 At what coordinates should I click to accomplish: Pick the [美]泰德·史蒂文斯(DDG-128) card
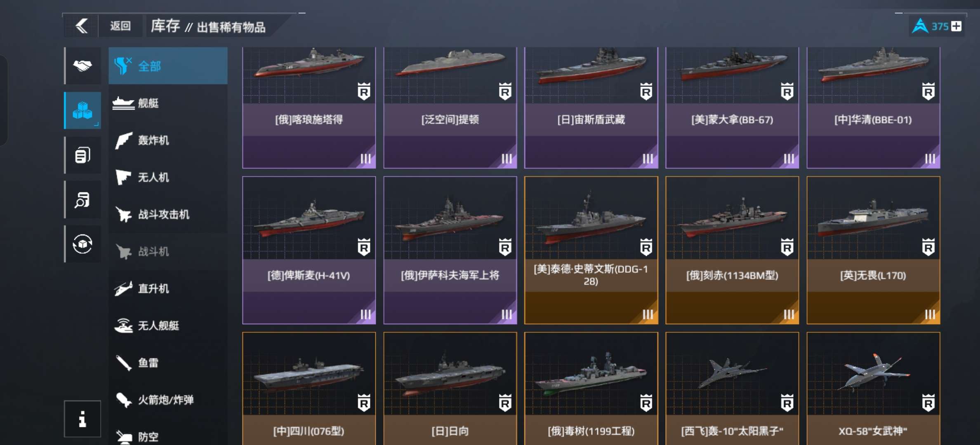[x=591, y=250]
